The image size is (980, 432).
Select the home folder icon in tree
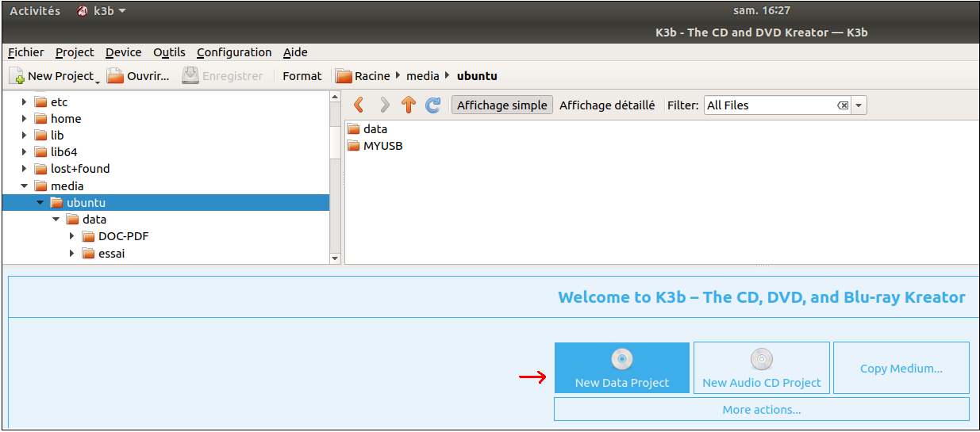click(x=40, y=118)
